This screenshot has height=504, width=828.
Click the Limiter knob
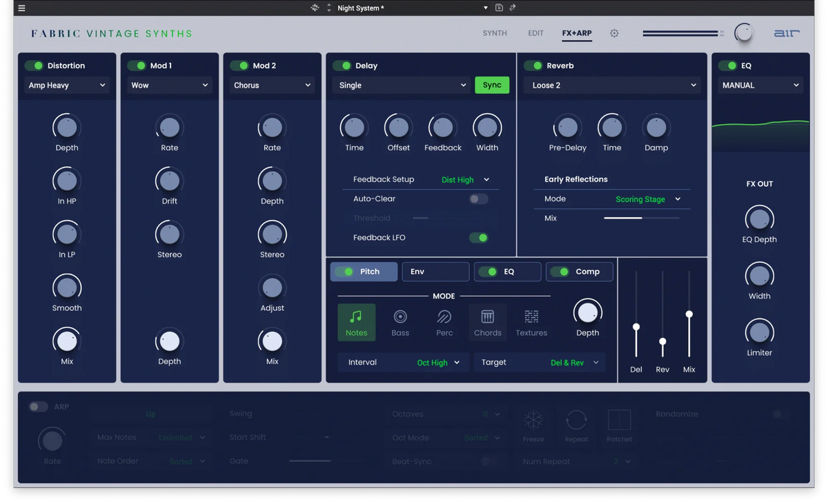[x=759, y=332]
